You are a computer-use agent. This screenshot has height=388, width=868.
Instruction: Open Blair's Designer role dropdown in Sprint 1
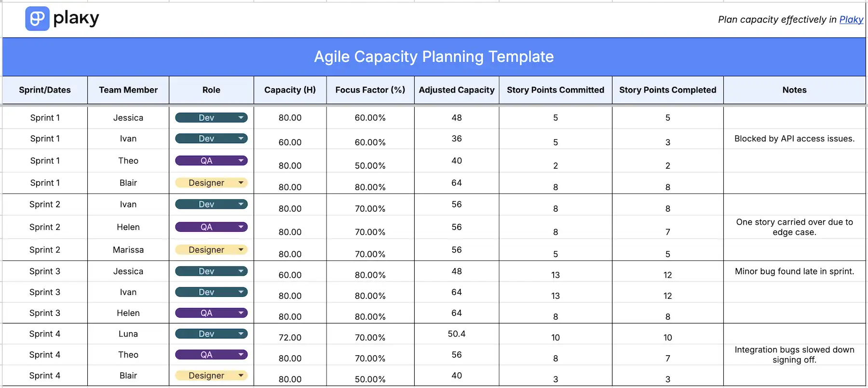click(x=211, y=182)
